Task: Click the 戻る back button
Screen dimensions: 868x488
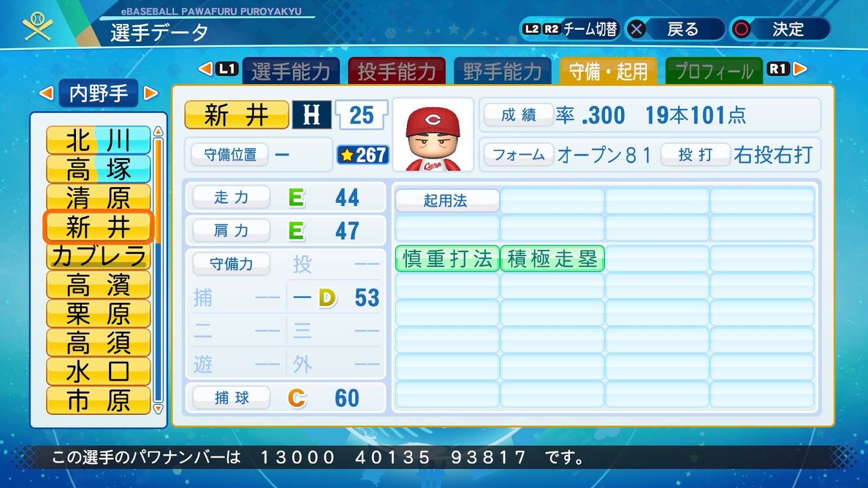Action: (x=675, y=29)
